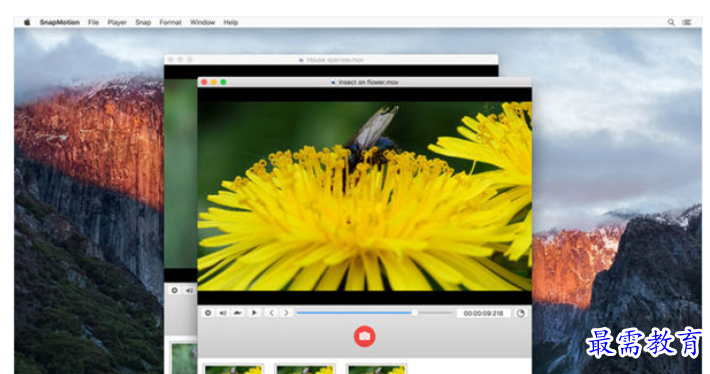Click volume icon in Insect on flower window
The height and width of the screenshot is (374, 710).
pyautogui.click(x=223, y=313)
